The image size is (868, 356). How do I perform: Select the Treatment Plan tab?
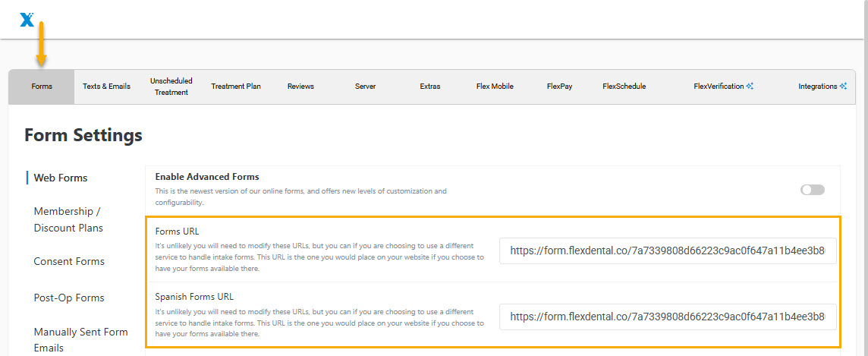(236, 87)
